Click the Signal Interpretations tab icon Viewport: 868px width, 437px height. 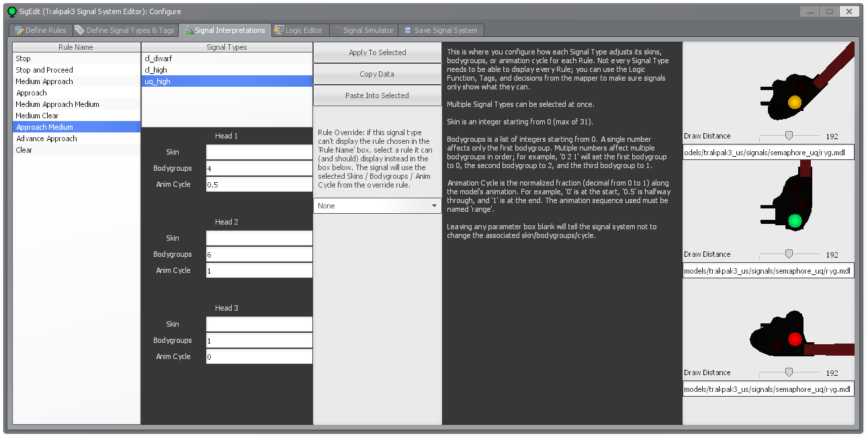click(x=188, y=30)
